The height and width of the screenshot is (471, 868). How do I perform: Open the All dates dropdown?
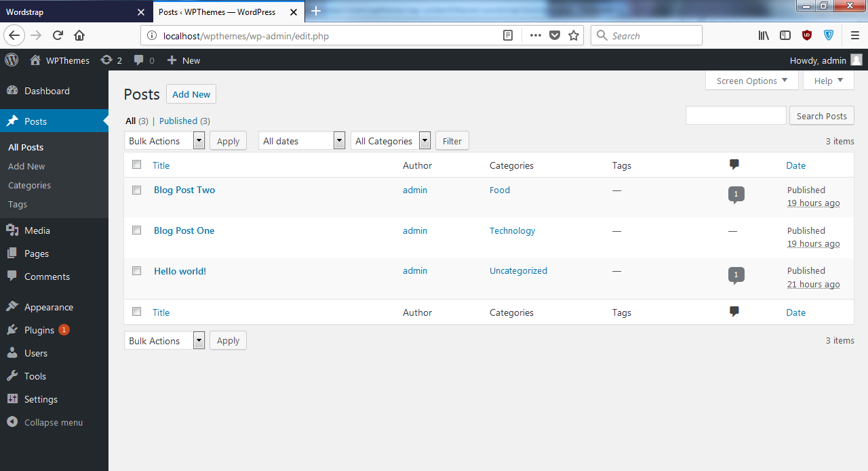[302, 141]
